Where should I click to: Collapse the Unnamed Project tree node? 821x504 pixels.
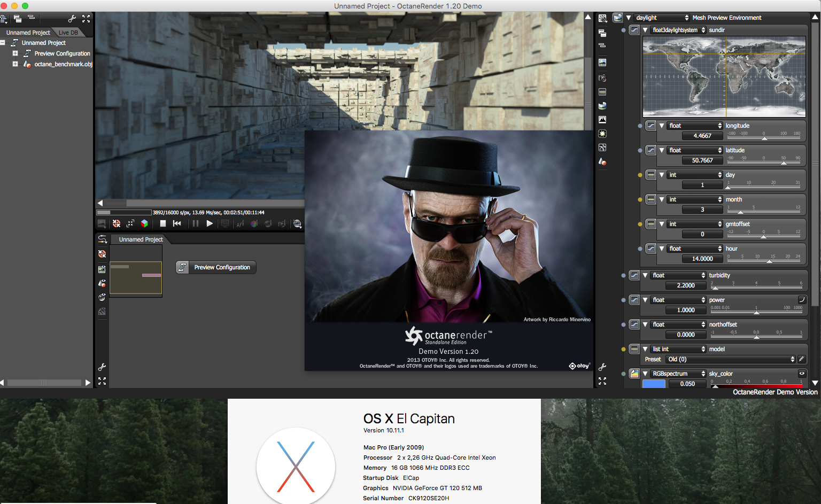(x=3, y=43)
